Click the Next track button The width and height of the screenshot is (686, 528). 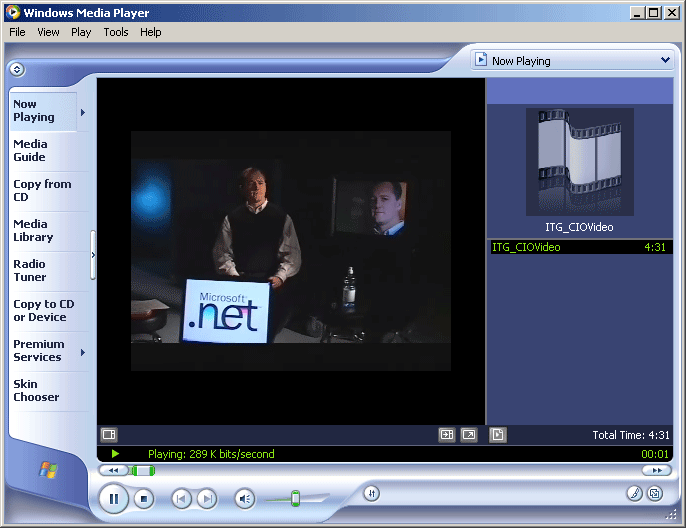point(207,499)
